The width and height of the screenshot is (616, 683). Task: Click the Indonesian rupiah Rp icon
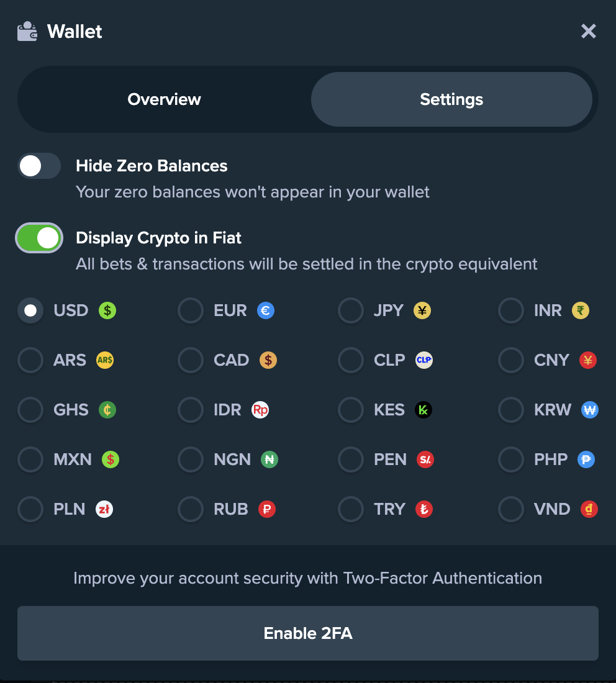[260, 410]
